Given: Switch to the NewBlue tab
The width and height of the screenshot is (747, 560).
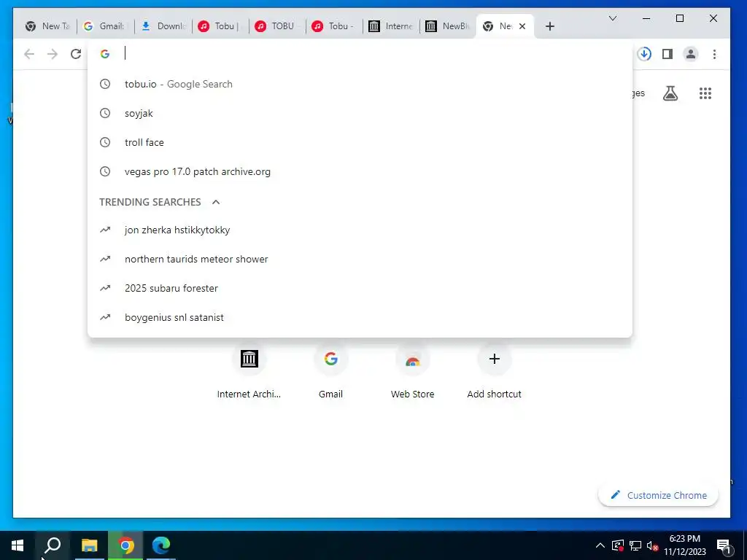Looking at the screenshot, I should (448, 26).
